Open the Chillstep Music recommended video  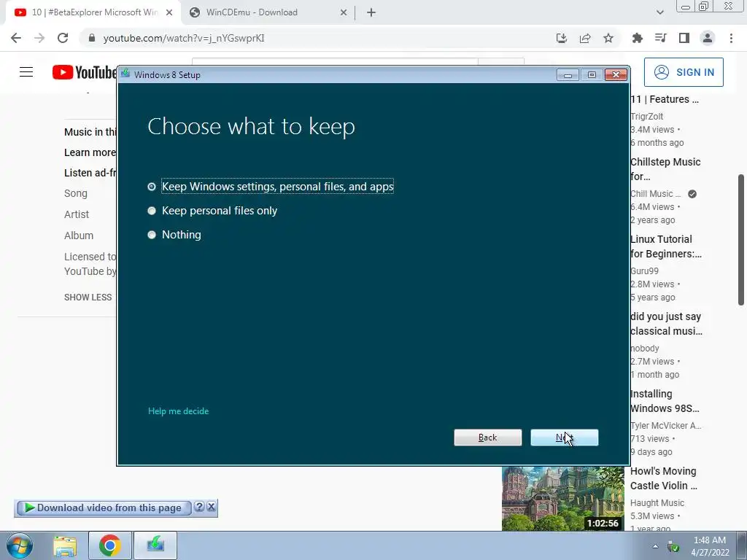click(x=665, y=169)
